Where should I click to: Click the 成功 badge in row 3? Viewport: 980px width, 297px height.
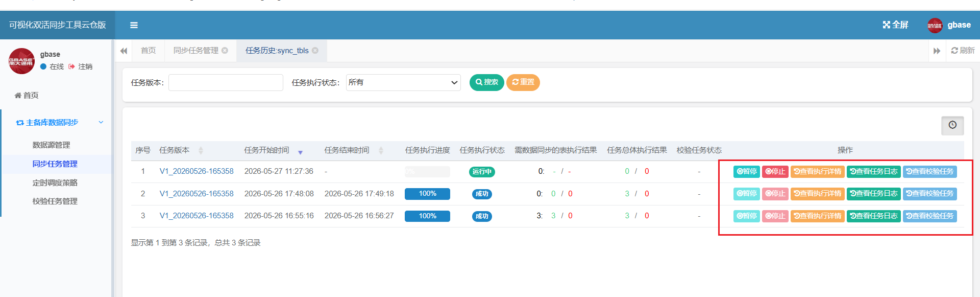click(x=482, y=216)
